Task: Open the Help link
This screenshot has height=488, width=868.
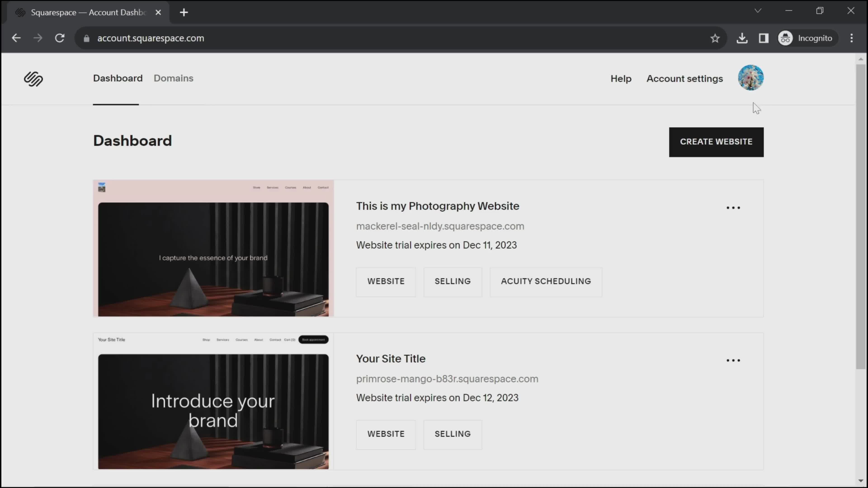Action: click(621, 78)
